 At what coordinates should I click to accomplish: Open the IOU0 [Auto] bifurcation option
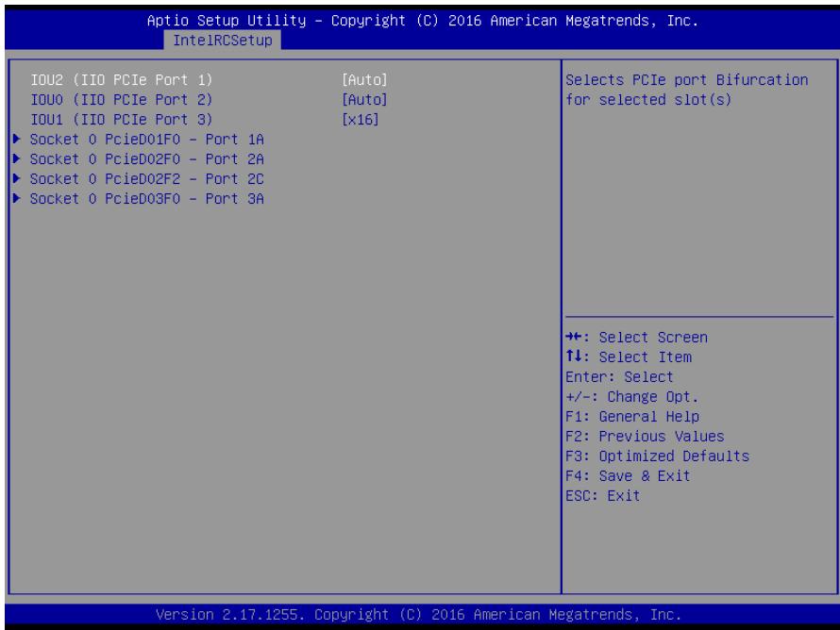tap(364, 100)
